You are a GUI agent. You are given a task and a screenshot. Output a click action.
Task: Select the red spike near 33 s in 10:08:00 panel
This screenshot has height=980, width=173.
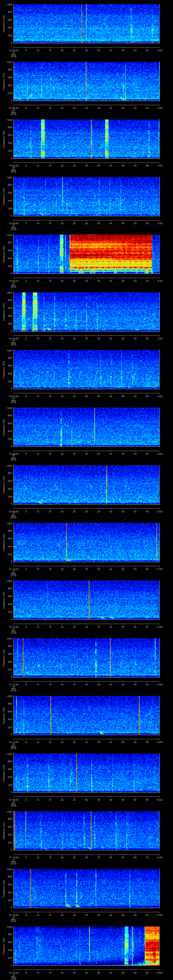[95, 425]
